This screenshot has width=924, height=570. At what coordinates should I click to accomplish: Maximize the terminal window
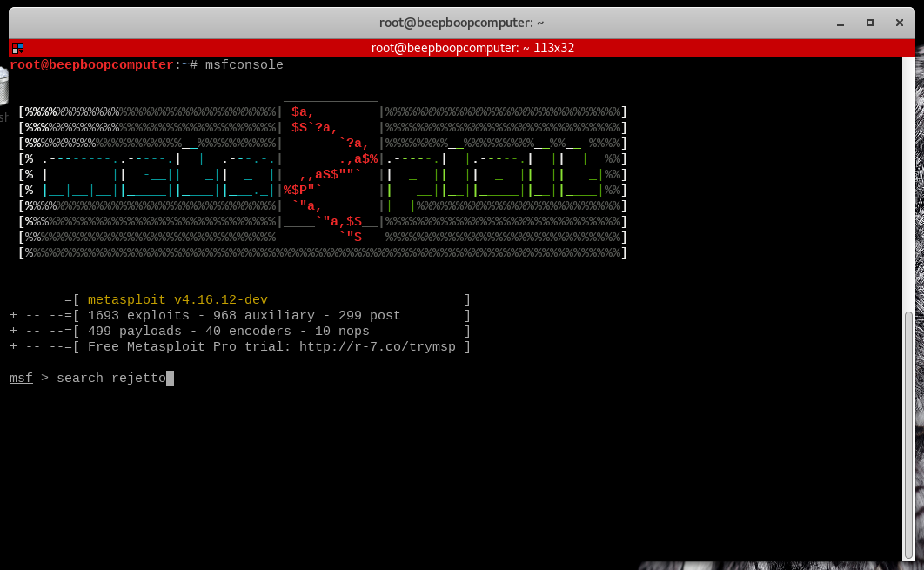[x=869, y=22]
